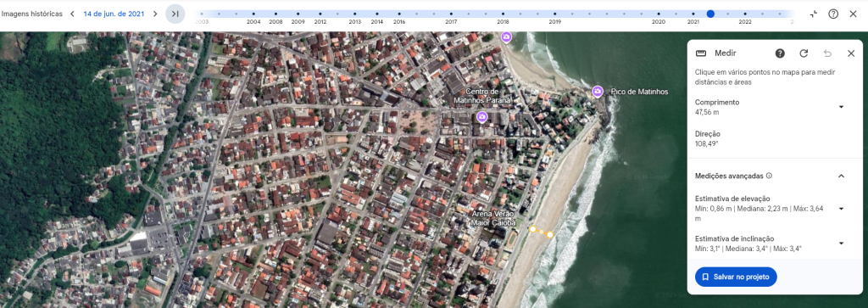868x308 pixels.
Task: Select the 2020 timeline point
Action: pyautogui.click(x=658, y=14)
